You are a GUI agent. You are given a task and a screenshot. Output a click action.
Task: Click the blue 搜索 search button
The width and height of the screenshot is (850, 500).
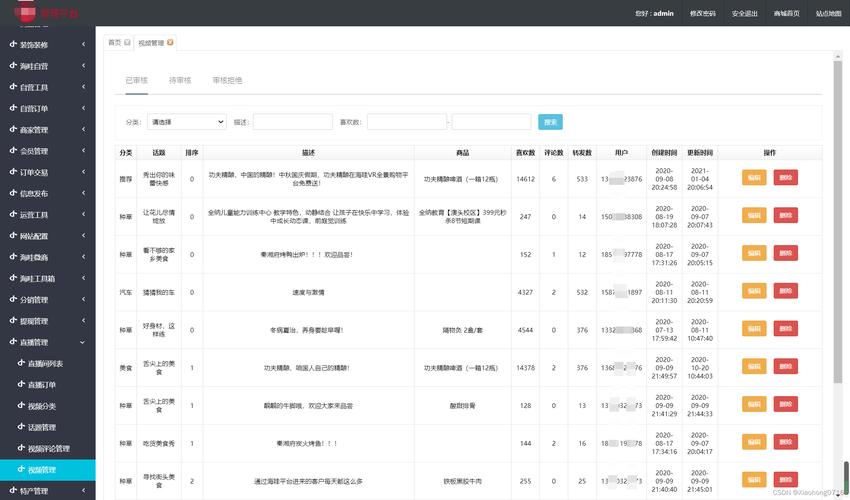coord(550,122)
